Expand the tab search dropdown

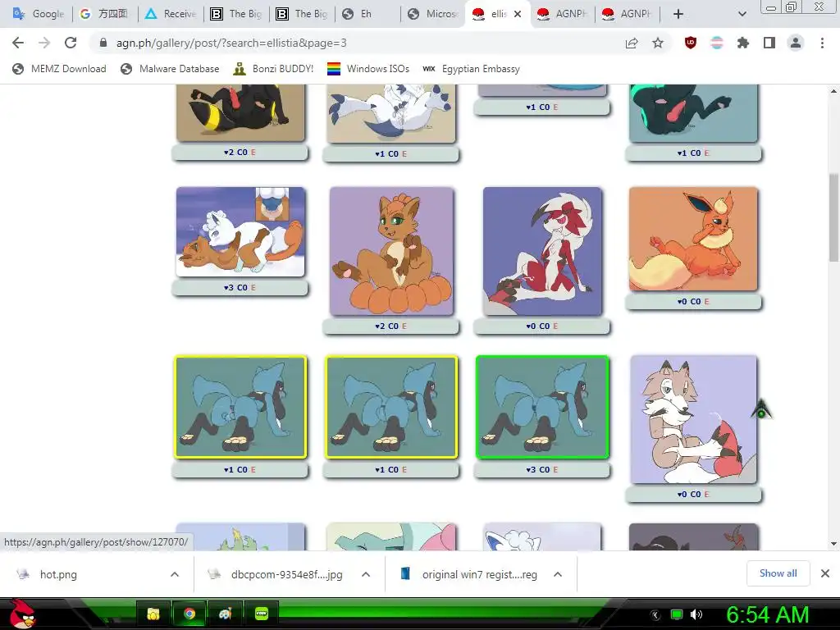(x=742, y=14)
